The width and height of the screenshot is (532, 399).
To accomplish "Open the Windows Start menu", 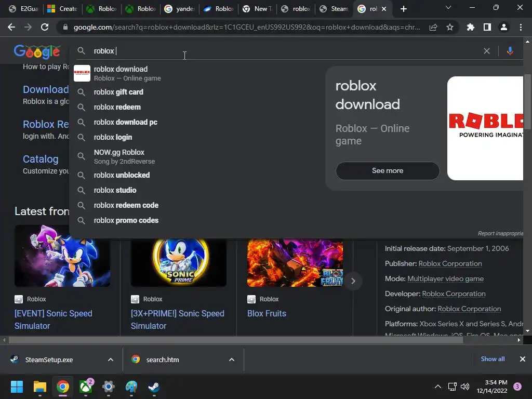I will click(17, 387).
